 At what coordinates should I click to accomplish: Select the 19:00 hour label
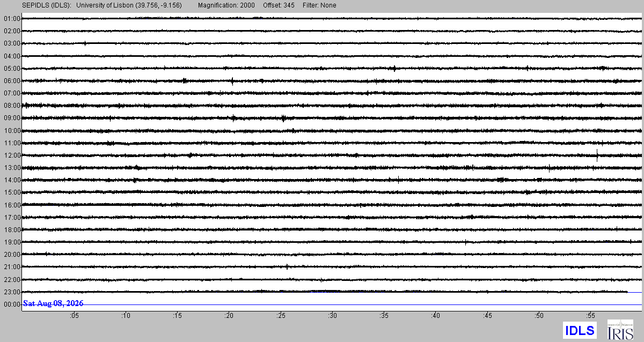click(x=12, y=242)
